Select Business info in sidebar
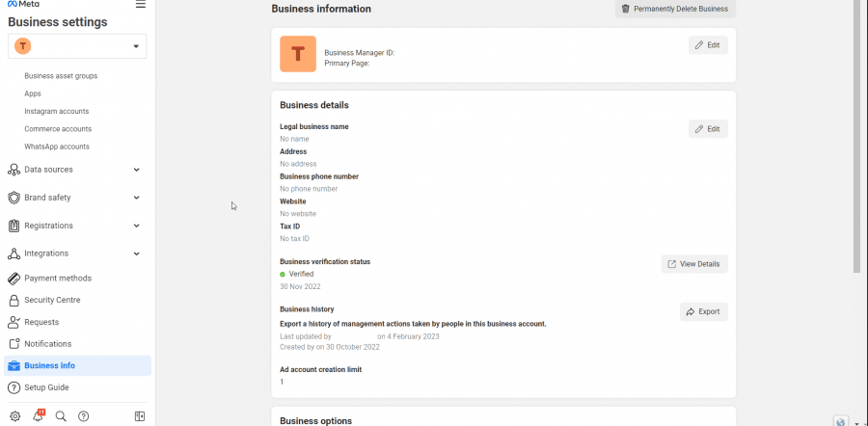868x426 pixels. (x=77, y=365)
